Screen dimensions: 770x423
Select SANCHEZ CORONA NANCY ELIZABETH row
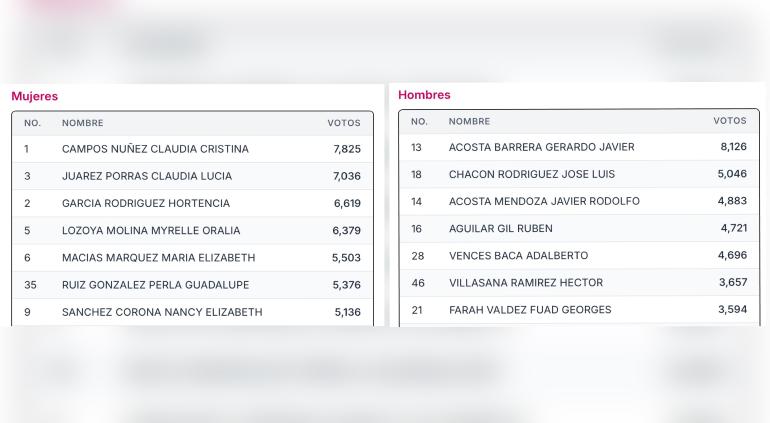[x=192, y=312]
